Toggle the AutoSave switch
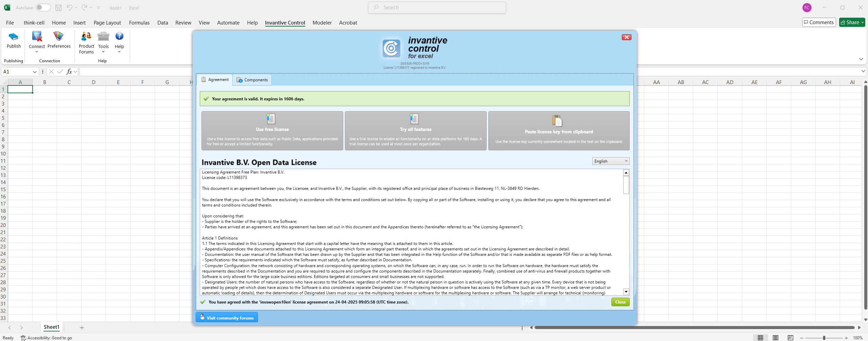The image size is (868, 341). tap(43, 7)
